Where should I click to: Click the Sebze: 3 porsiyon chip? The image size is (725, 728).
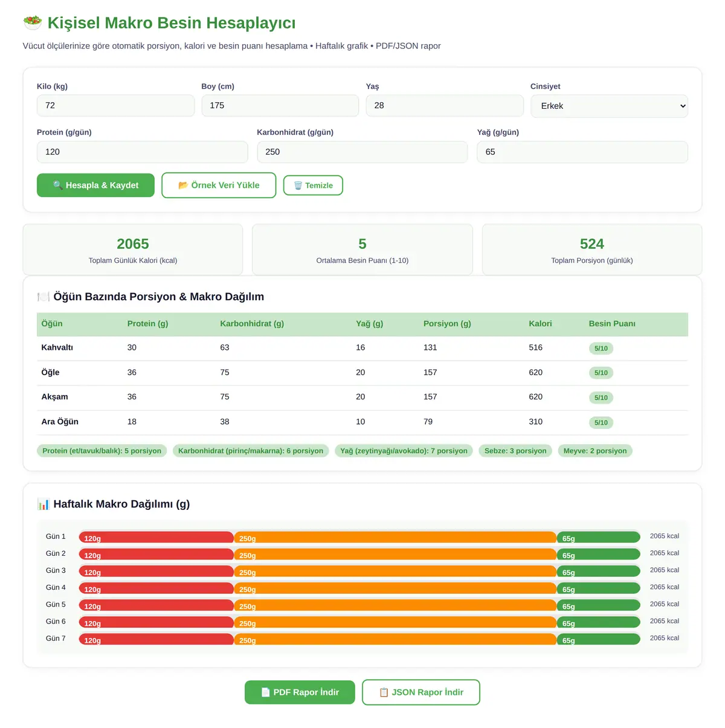point(515,451)
